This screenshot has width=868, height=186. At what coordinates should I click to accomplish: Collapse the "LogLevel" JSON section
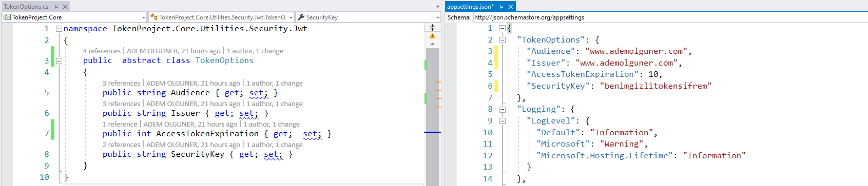(x=502, y=121)
